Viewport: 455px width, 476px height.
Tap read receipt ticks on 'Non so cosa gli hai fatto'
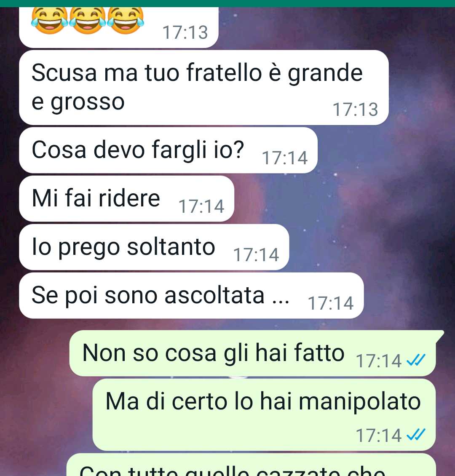(416, 360)
